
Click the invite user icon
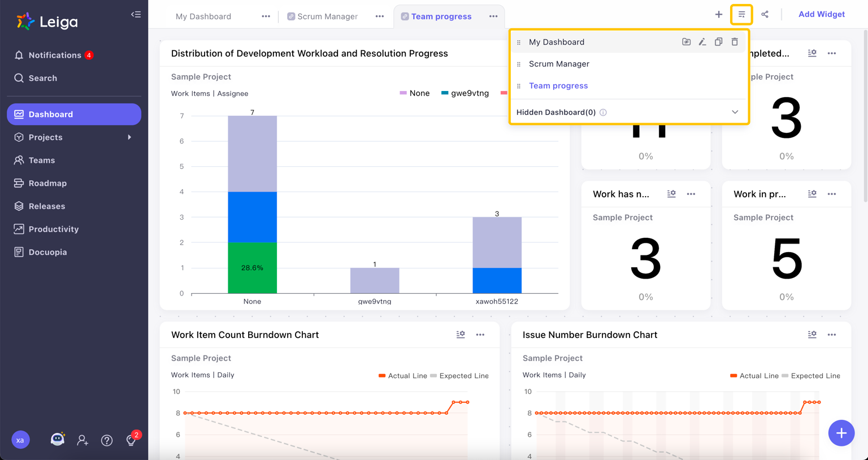coord(83,440)
